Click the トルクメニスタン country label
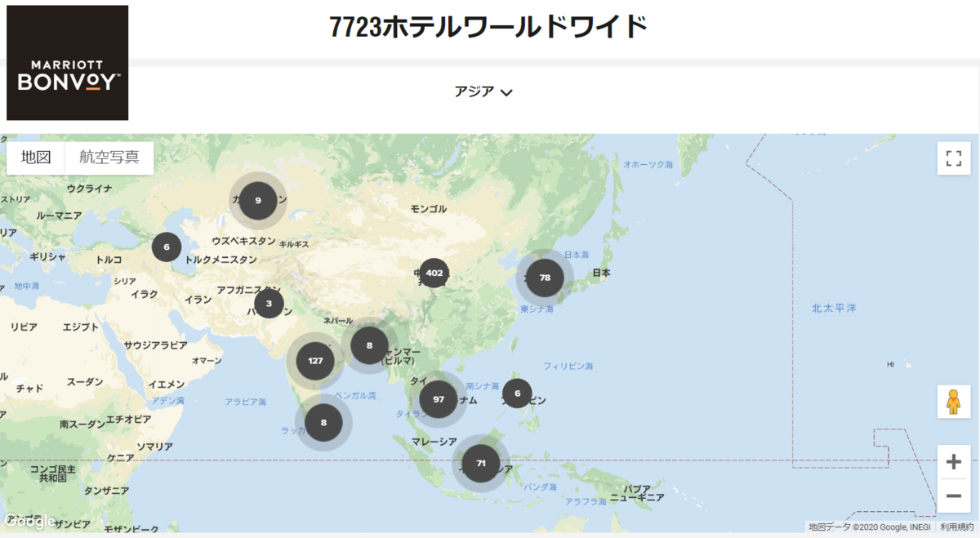Image resolution: width=980 pixels, height=538 pixels. (x=220, y=260)
